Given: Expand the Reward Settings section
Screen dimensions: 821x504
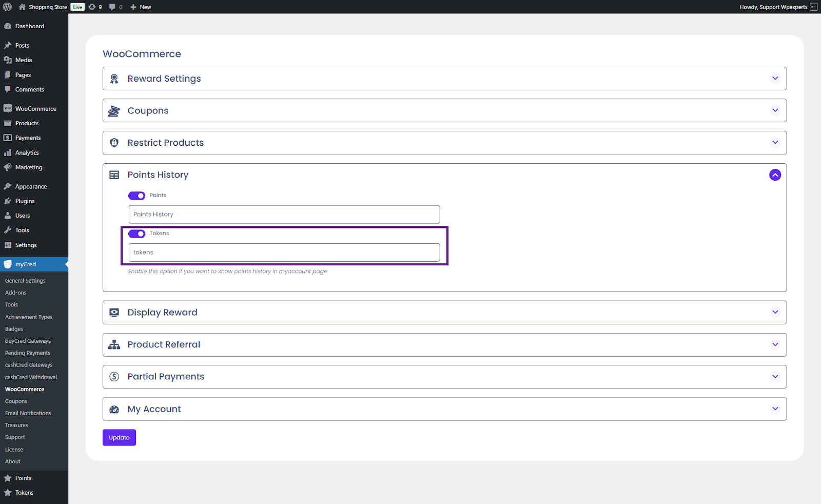Looking at the screenshot, I should pos(775,79).
